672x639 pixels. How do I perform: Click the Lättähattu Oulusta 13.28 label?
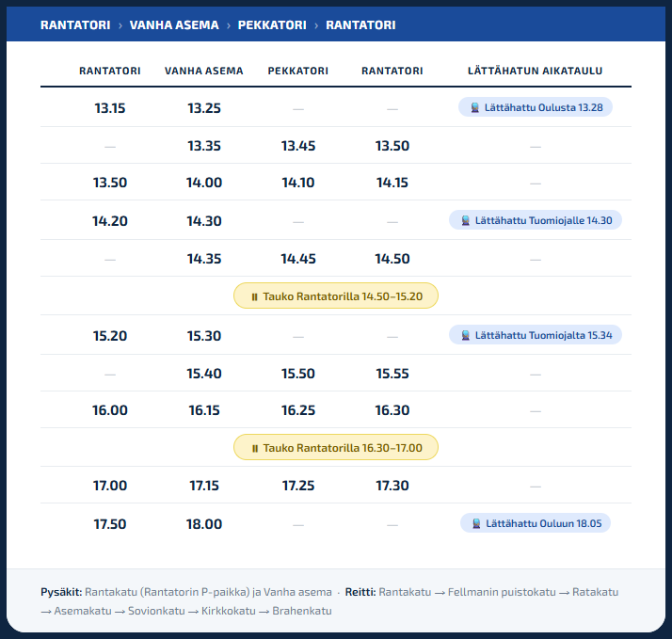543,107
